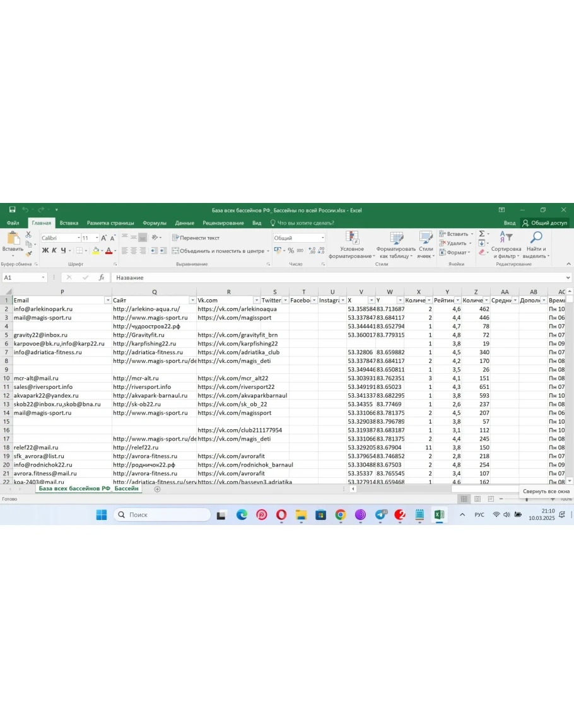Center text horizontally
Screen dimensions: 574x728
coord(133,251)
